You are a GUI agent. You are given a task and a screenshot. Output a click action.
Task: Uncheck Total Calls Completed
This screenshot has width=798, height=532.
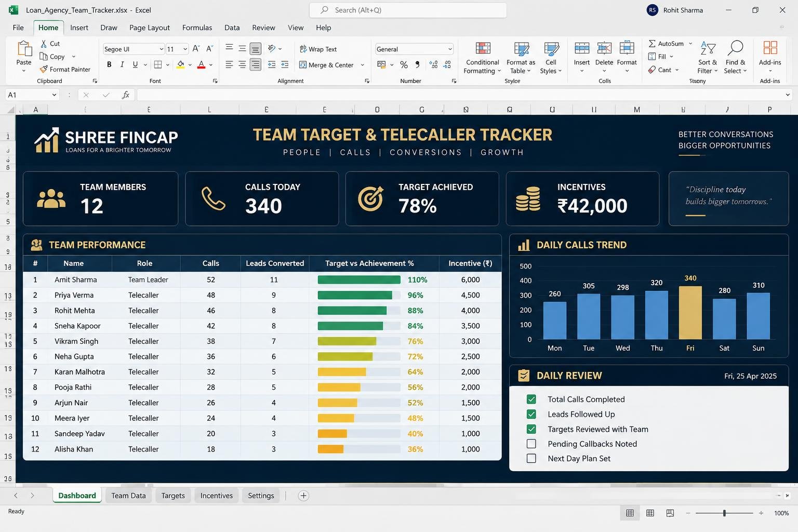click(531, 399)
